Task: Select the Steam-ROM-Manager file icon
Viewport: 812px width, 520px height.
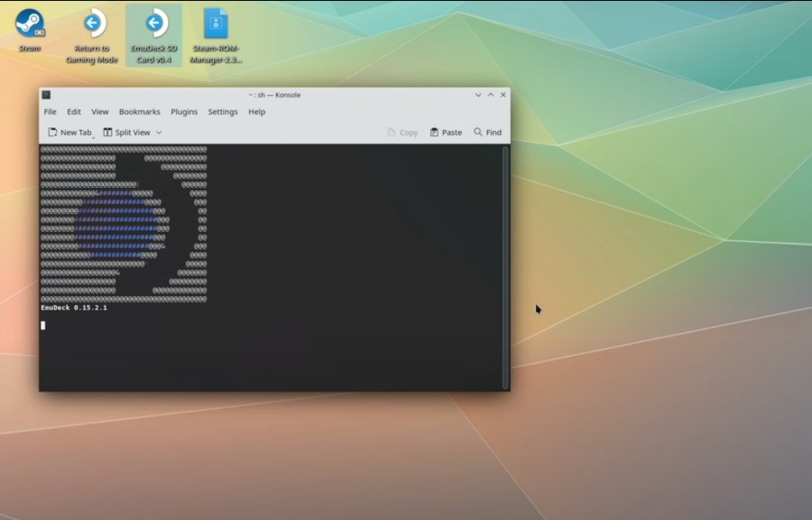Action: 216,35
